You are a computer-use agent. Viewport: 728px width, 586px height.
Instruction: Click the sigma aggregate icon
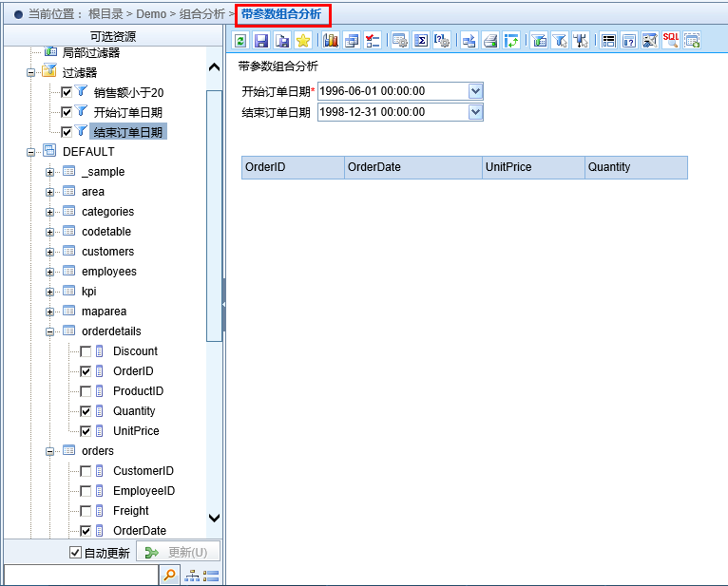(421, 41)
